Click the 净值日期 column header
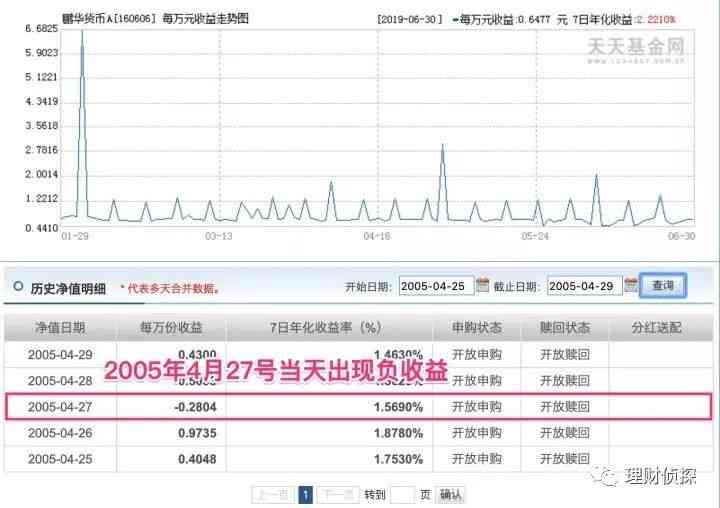720x508 pixels. [x=60, y=328]
